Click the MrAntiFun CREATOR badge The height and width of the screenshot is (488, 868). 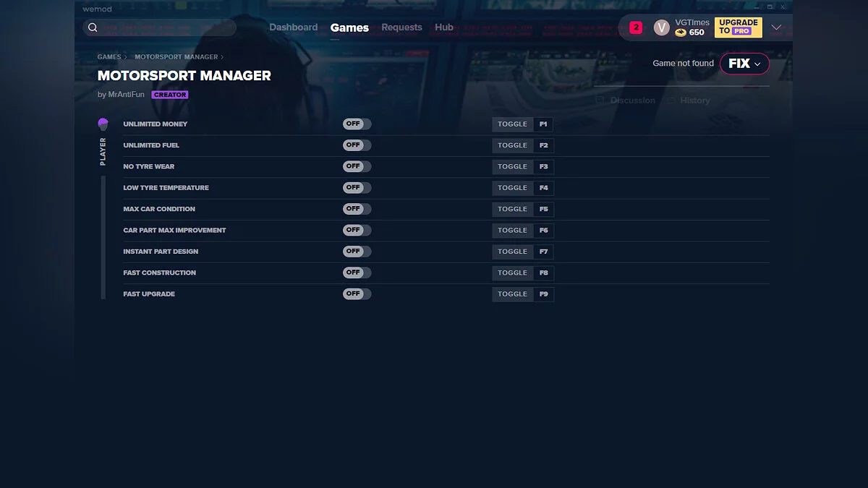click(x=170, y=94)
